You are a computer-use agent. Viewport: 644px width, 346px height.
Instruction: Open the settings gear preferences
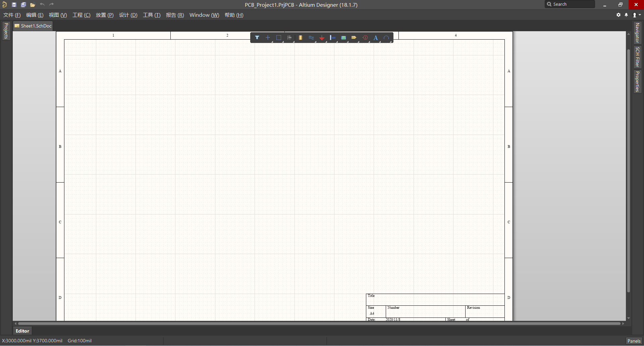(619, 15)
